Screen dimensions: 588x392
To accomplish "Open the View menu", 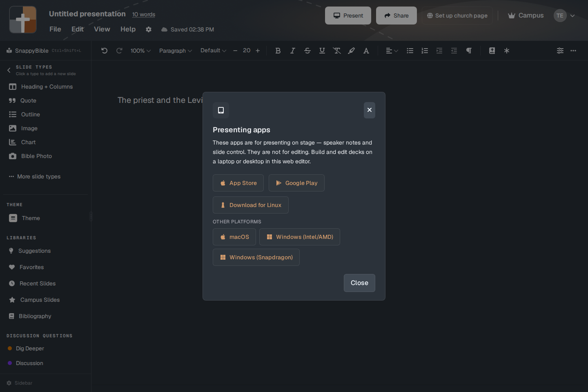I will [102, 29].
